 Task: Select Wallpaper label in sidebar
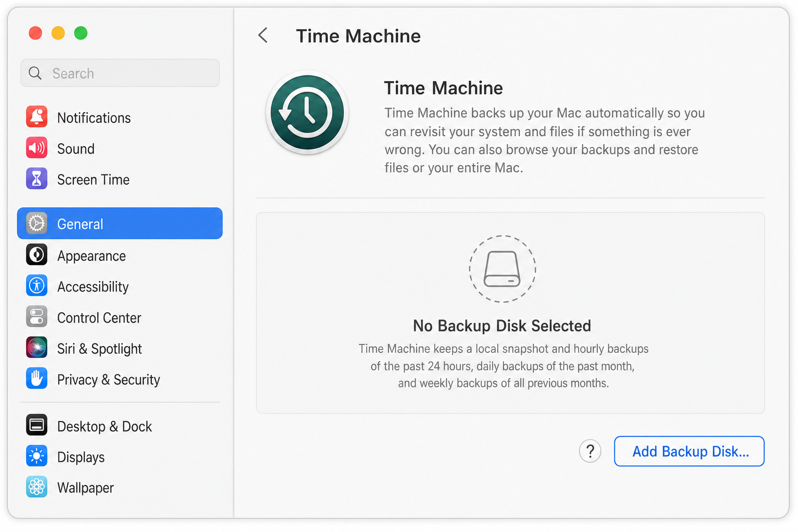pos(85,488)
